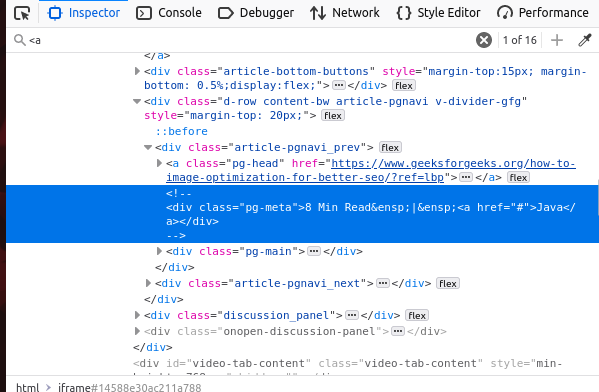Switch to the Network tab
Image resolution: width=599 pixels, height=392 pixels.
pyautogui.click(x=345, y=13)
